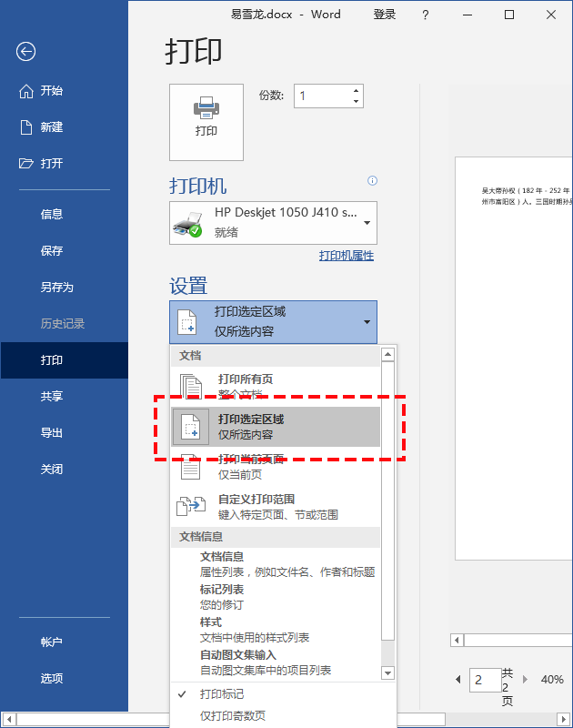Click the New (新建) document icon
Viewport: 573px width, 728px height.
(x=26, y=127)
